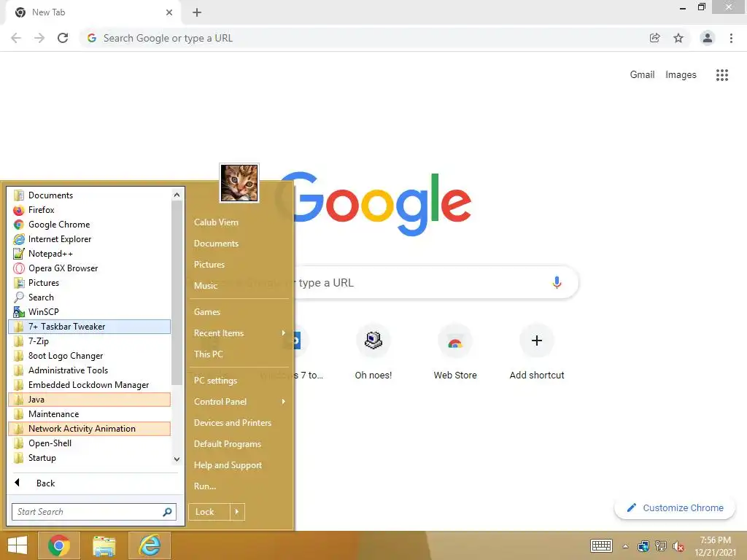
Task: Click the Windows Start button
Action: 18,545
